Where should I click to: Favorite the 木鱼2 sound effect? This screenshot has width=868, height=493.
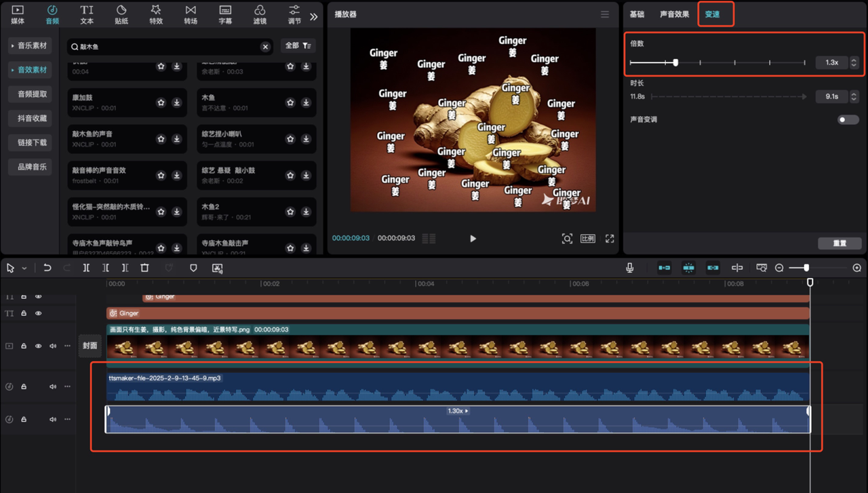[x=290, y=212]
